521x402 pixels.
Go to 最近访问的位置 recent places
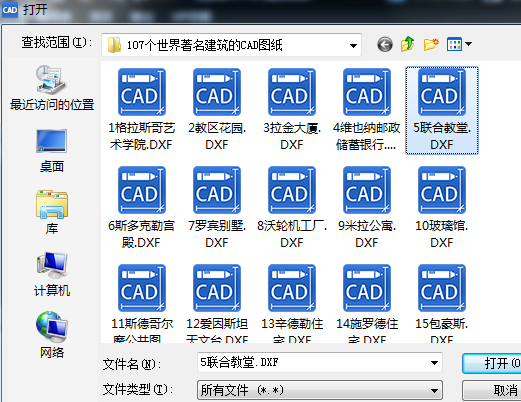tap(52, 88)
